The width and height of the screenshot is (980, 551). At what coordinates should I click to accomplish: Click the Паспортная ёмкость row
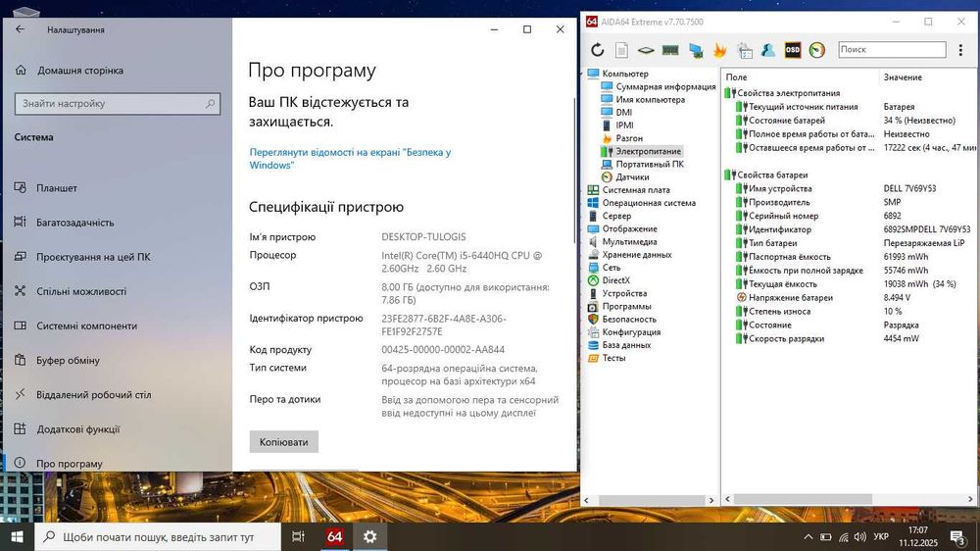(x=849, y=257)
